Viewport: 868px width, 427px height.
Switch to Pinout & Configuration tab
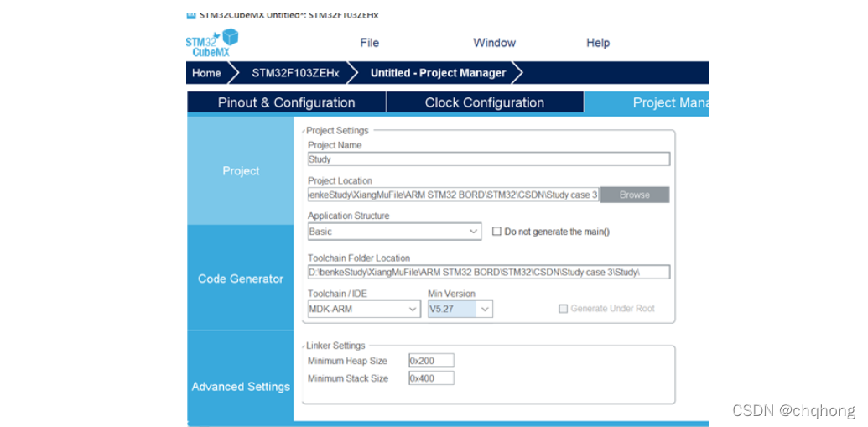click(x=286, y=102)
